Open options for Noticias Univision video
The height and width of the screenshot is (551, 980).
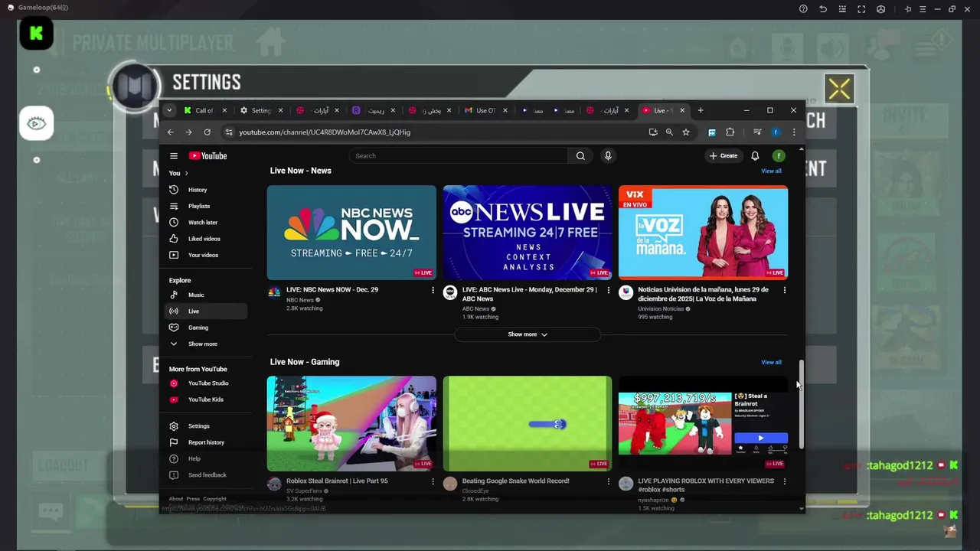click(784, 290)
